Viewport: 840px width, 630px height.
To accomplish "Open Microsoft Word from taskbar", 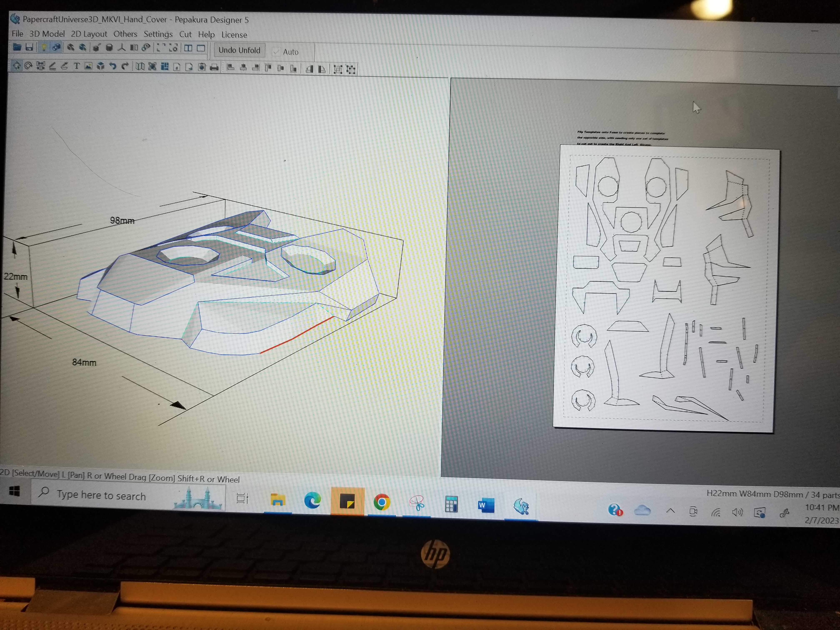I will coord(486,505).
